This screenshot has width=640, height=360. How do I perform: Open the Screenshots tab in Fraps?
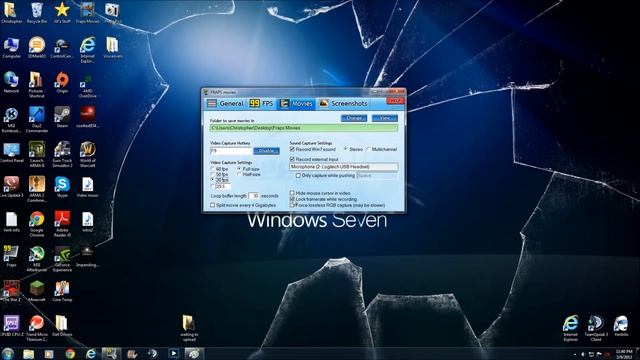point(343,104)
